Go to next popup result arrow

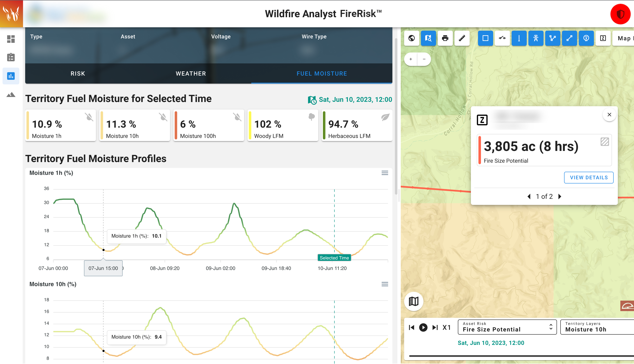560,196
